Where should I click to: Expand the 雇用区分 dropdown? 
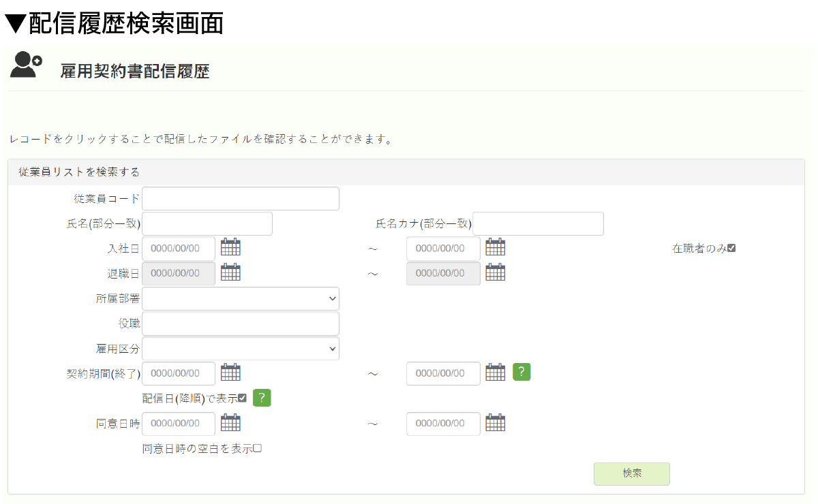241,348
